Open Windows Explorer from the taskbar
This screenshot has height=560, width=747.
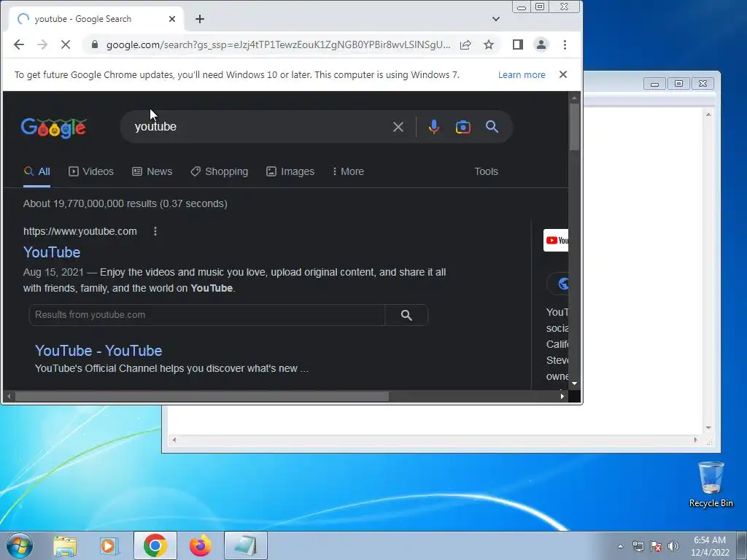click(x=65, y=545)
